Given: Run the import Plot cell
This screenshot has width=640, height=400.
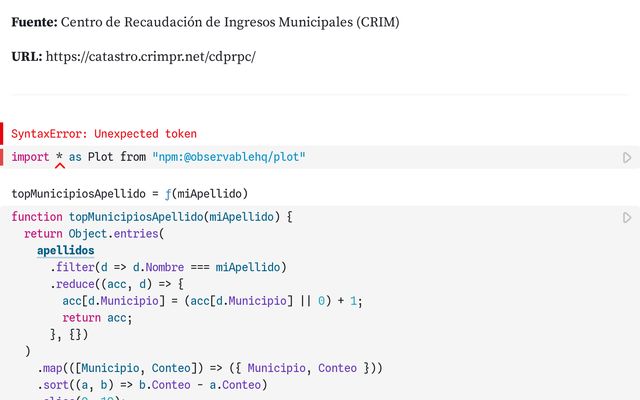Looking at the screenshot, I should [627, 158].
